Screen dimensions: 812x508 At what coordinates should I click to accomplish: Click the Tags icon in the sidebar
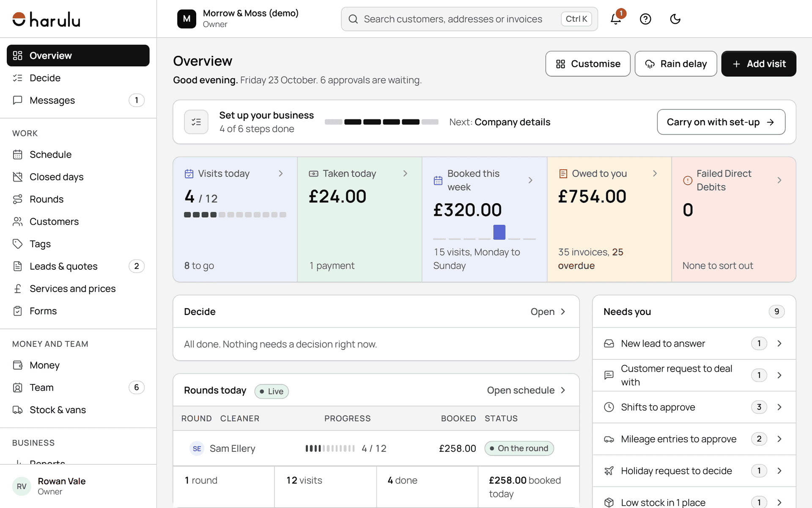17,244
